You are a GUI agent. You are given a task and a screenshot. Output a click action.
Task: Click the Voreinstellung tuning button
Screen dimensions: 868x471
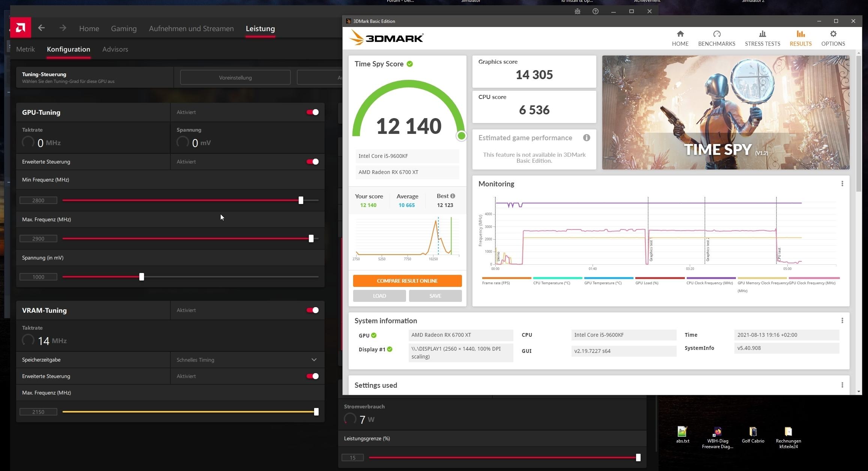pos(235,78)
